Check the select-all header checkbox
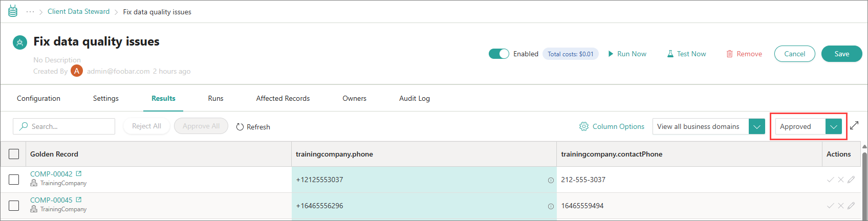This screenshot has height=221, width=868. 14,154
